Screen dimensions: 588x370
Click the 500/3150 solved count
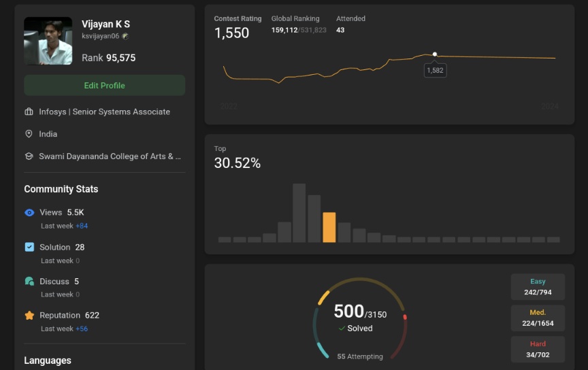(360, 311)
